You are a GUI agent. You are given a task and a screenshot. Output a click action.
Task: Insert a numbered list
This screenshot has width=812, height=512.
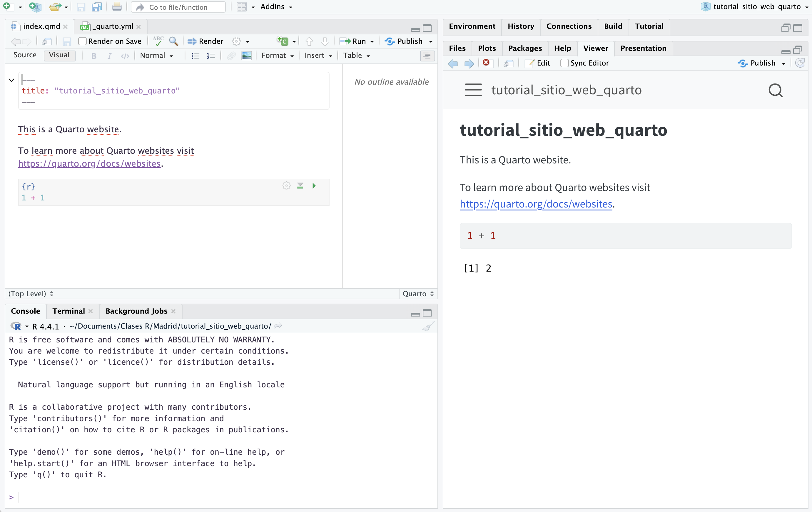click(211, 56)
